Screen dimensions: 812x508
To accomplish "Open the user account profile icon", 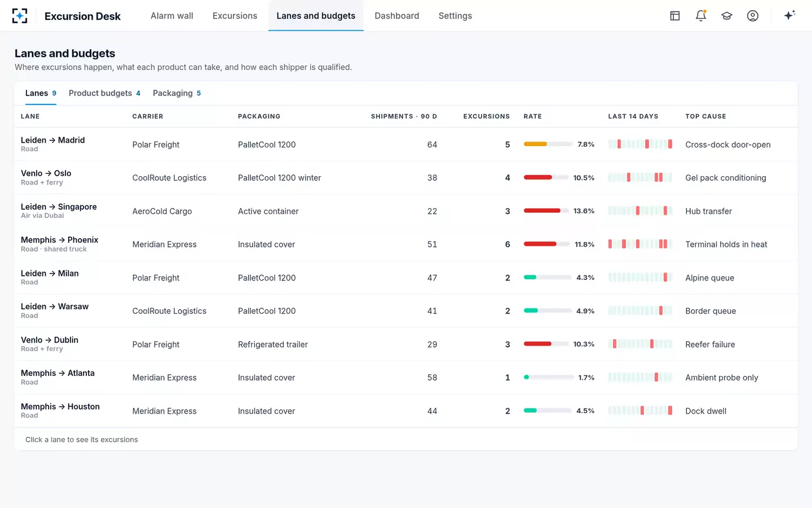I will [x=753, y=16].
